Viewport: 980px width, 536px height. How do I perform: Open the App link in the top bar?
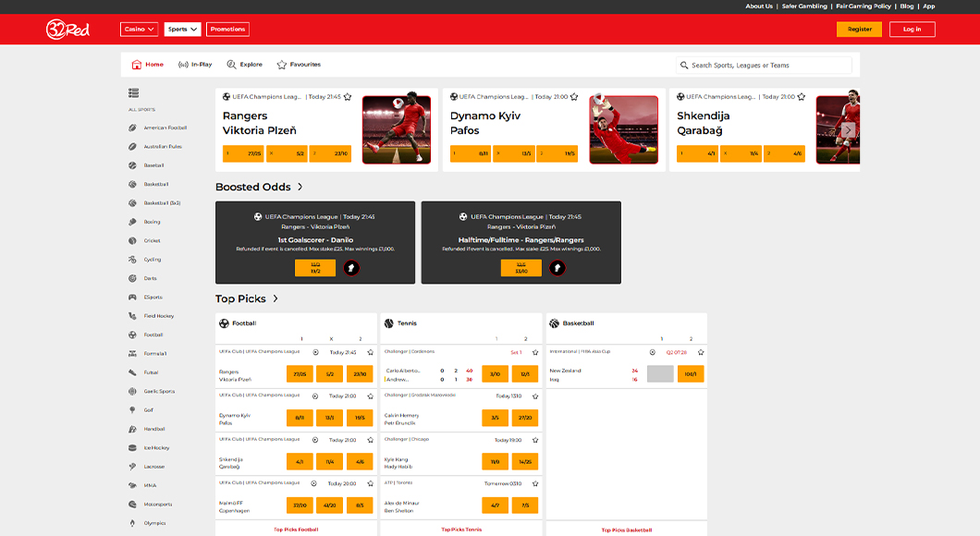[x=929, y=6]
